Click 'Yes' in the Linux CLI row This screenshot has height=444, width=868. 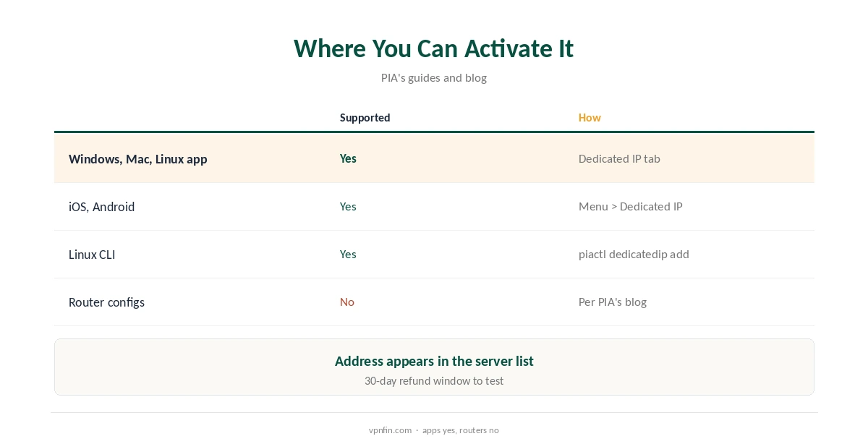click(x=348, y=254)
